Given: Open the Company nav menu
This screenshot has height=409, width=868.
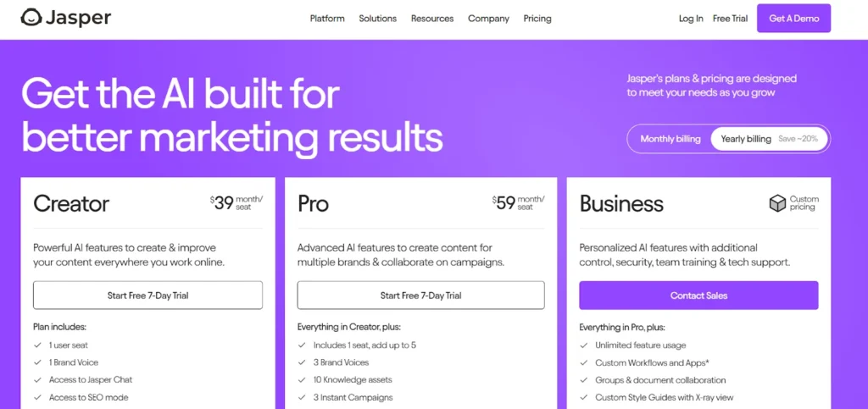Looking at the screenshot, I should [x=488, y=19].
